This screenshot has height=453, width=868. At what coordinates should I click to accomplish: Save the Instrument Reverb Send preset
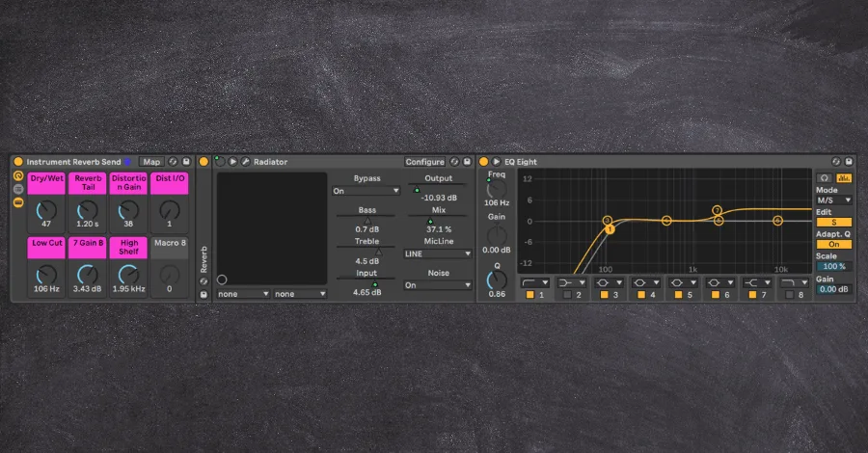tap(186, 162)
